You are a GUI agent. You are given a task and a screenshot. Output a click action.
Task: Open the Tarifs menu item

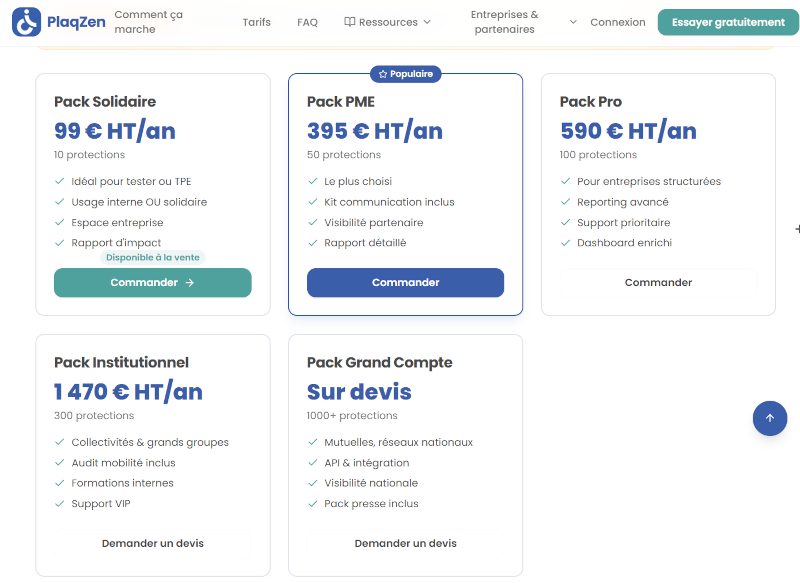256,21
